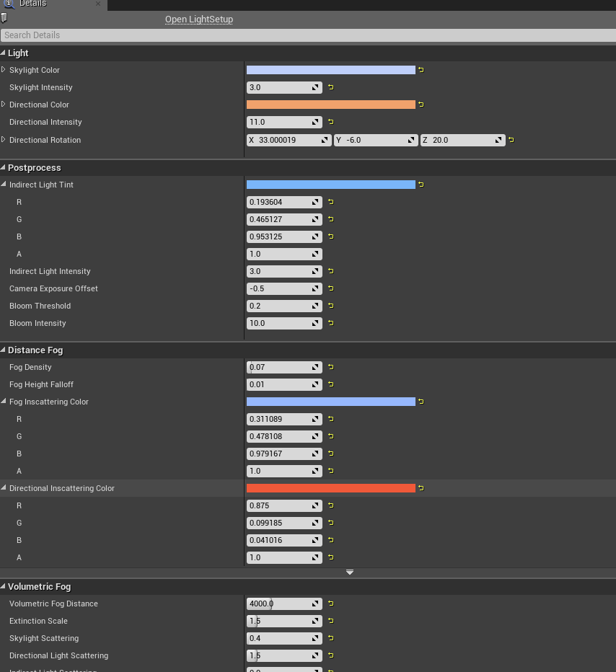Show advanced Distance Fog options arrow

coord(350,572)
